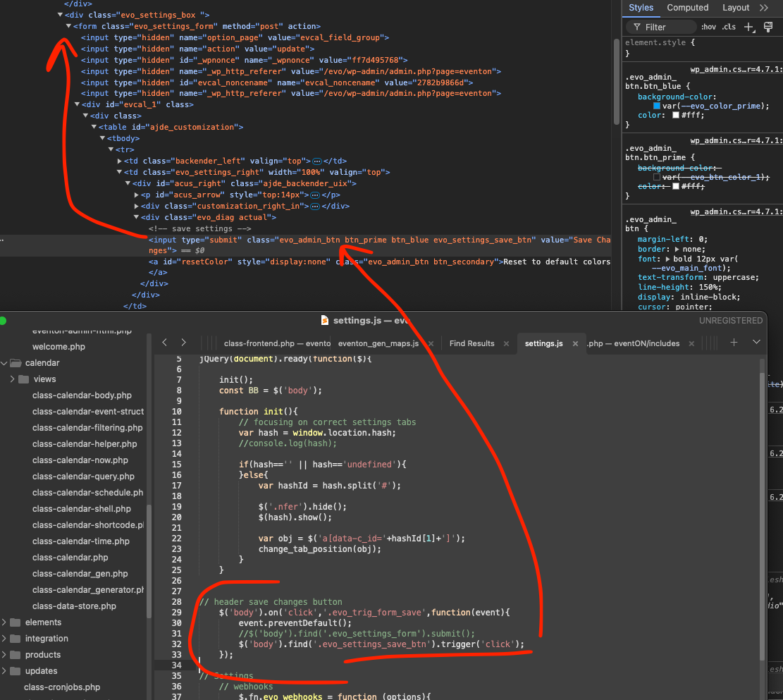Click the Filter styles input field
This screenshot has height=700, width=783.
(x=661, y=27)
